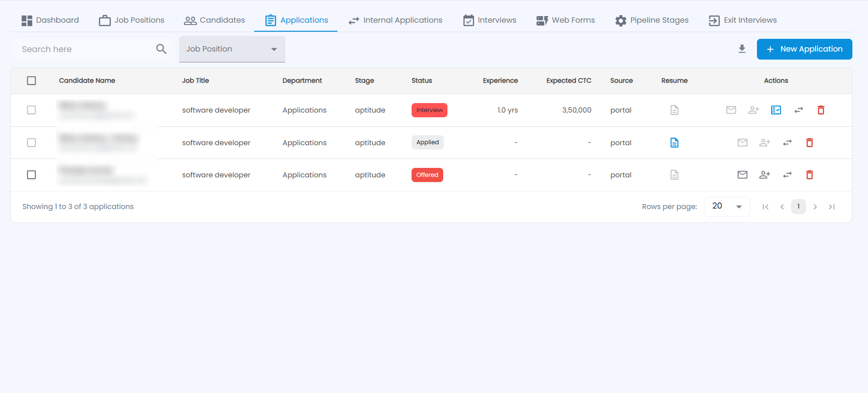Check the box for the Offered-status row
Screen dimensions: 868x393
32,175
